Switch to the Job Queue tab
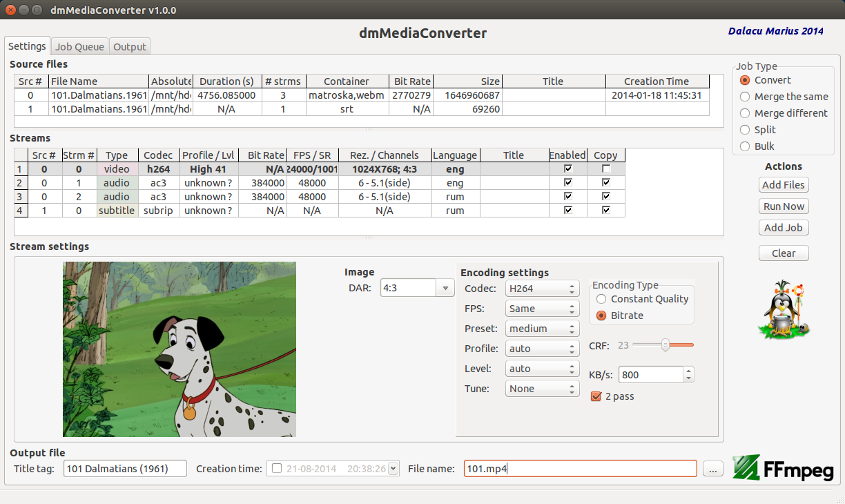 [79, 47]
